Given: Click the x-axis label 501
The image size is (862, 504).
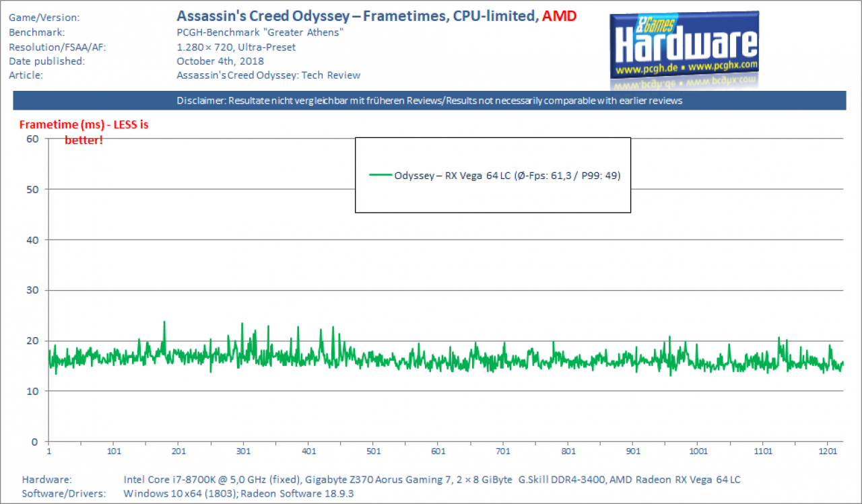Looking at the screenshot, I should click(374, 452).
